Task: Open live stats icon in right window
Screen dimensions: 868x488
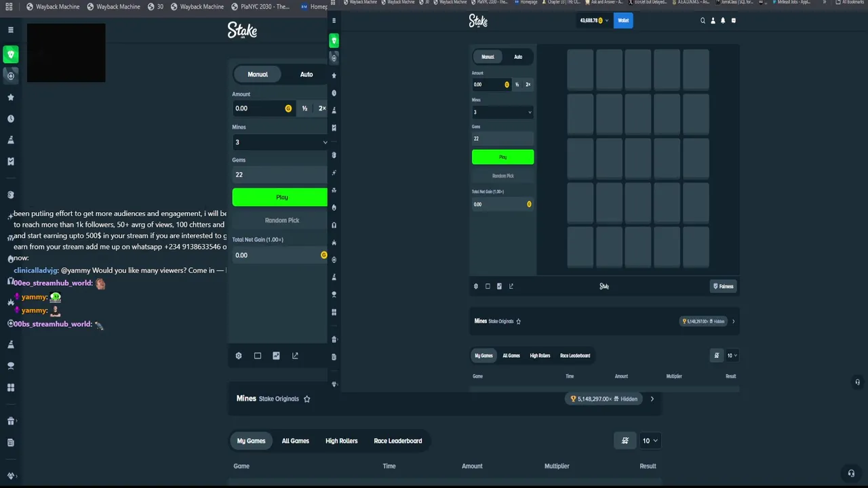Action: (x=499, y=286)
